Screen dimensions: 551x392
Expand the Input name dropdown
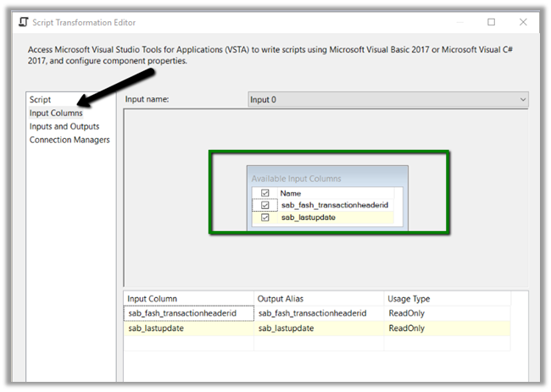521,100
